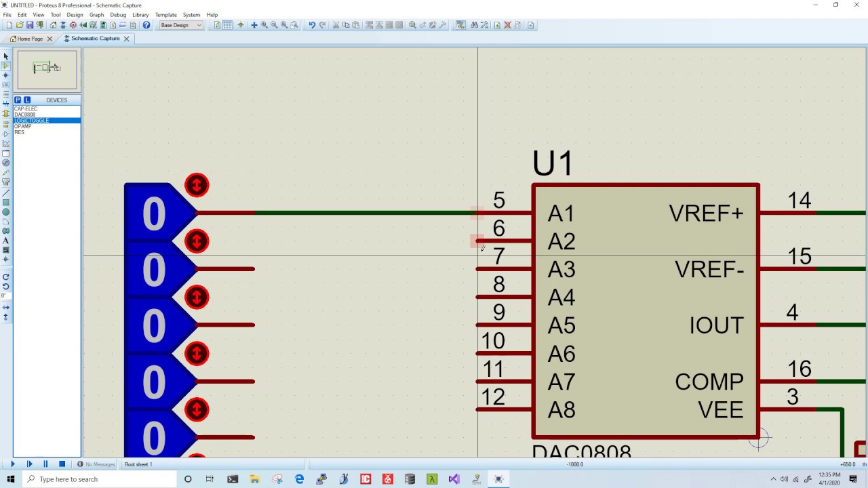Image resolution: width=868 pixels, height=488 pixels.
Task: Select the 2D Graphics Box tool
Action: click(x=6, y=203)
